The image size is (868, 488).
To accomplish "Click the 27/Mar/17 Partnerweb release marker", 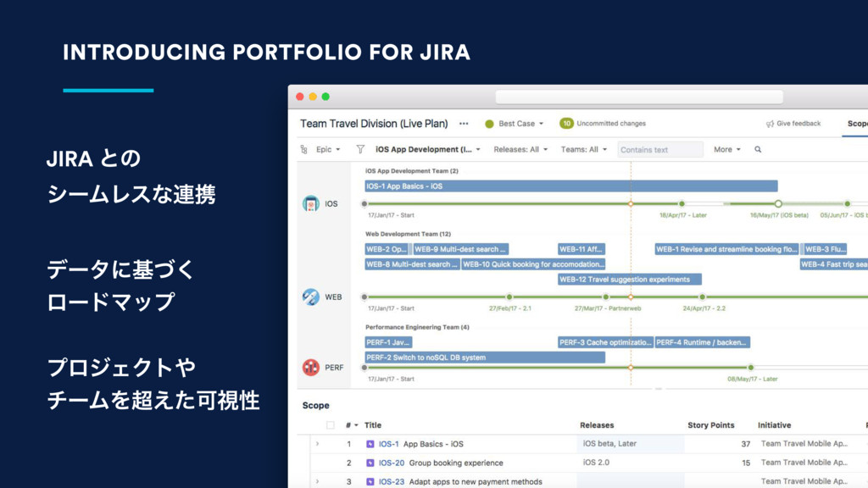I will (605, 297).
